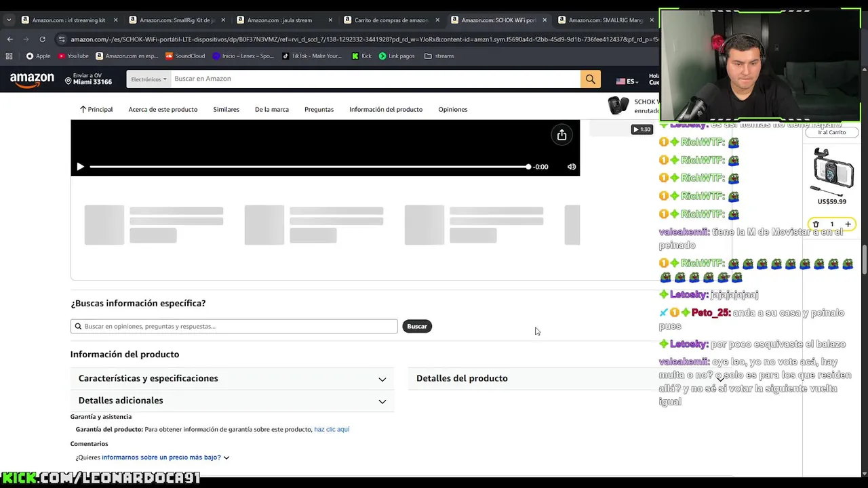Click the 'haz clic aquí' warranty link
Viewport: 868px width, 488px height.
(332, 429)
